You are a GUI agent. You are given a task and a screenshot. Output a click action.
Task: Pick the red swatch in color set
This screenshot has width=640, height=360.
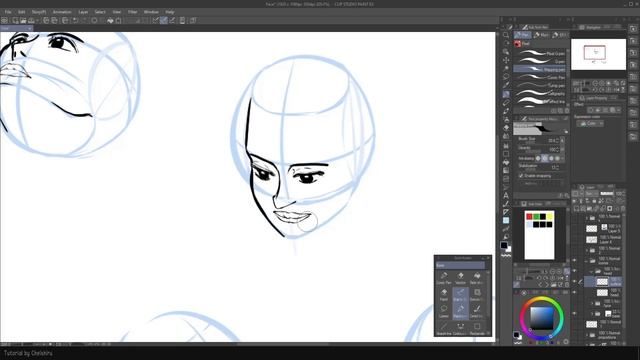click(x=529, y=216)
